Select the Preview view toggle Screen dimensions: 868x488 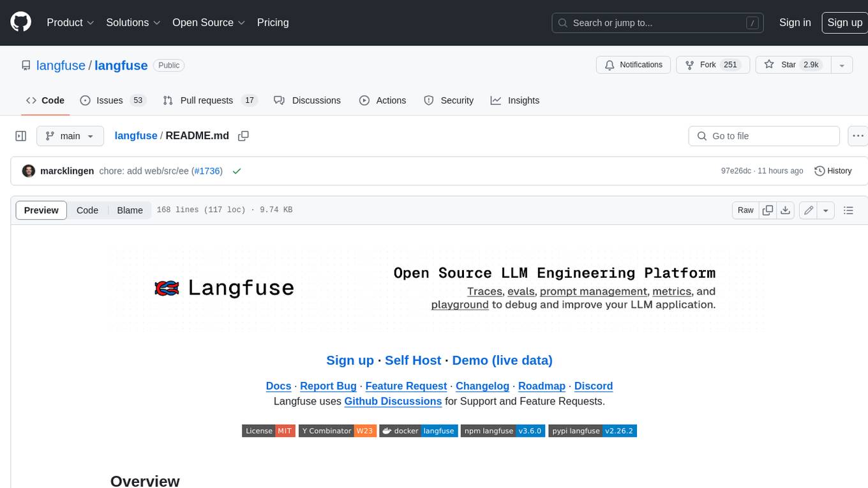[41, 210]
